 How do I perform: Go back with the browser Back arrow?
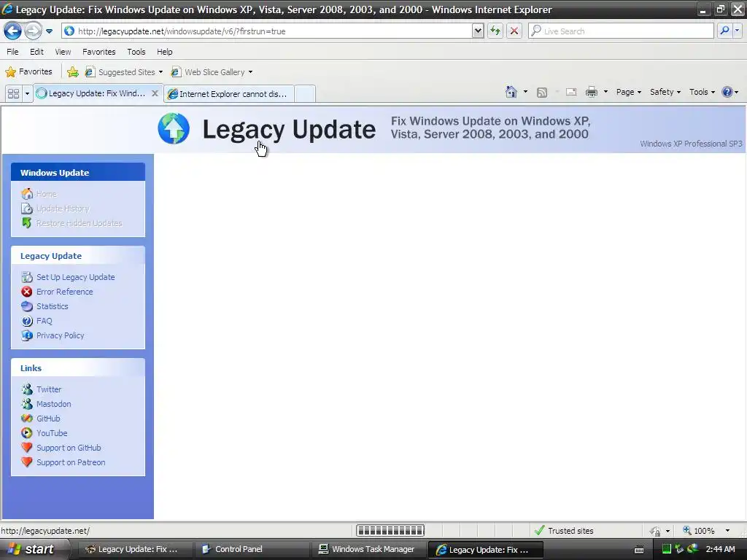coord(13,31)
